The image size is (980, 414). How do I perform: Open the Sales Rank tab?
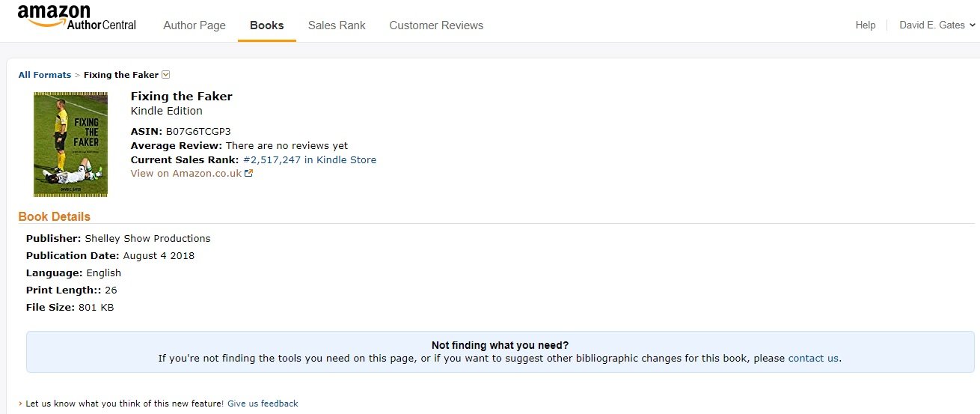pyautogui.click(x=337, y=25)
